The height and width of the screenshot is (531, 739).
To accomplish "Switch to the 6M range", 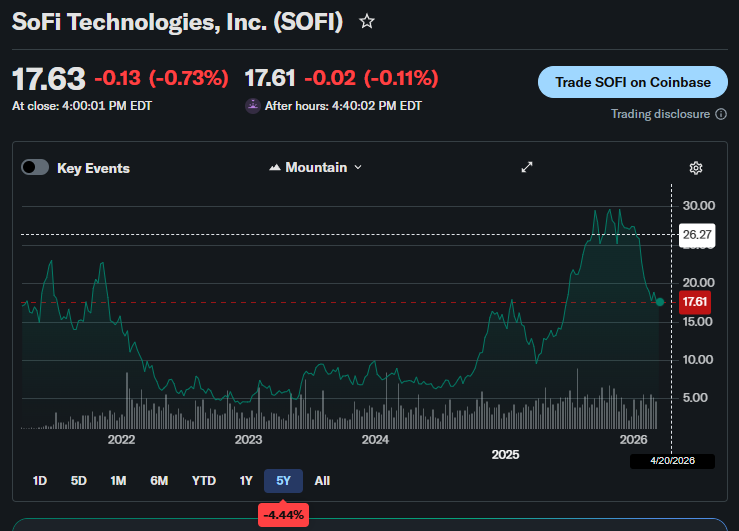I will [x=159, y=481].
